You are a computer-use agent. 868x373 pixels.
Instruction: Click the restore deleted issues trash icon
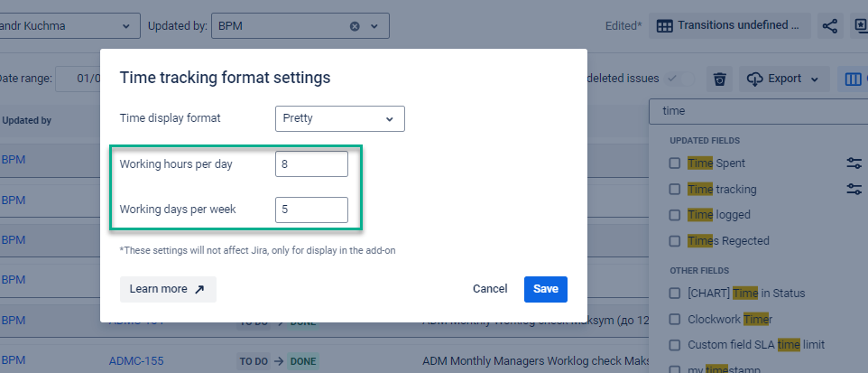(x=719, y=79)
